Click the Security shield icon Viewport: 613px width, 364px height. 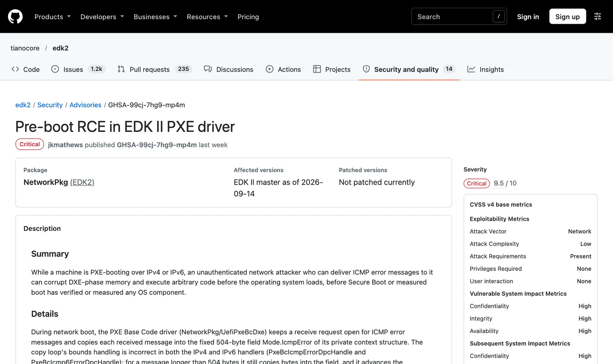[366, 69]
